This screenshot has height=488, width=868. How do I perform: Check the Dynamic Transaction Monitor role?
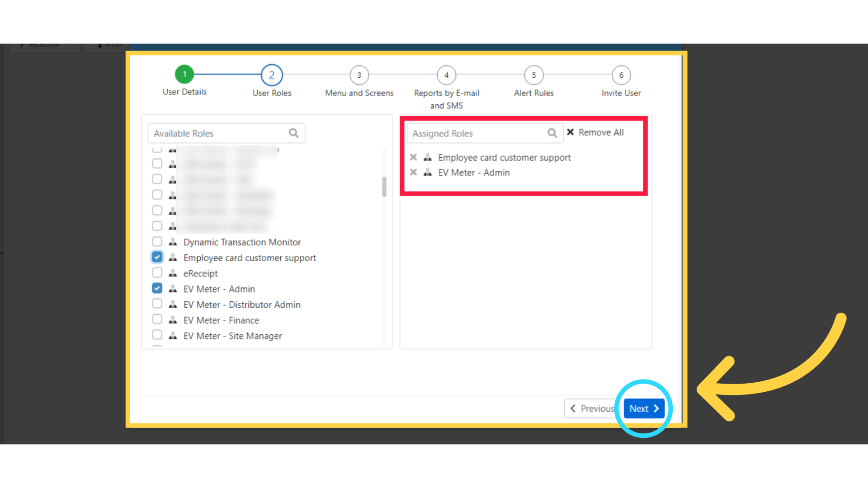pyautogui.click(x=157, y=241)
